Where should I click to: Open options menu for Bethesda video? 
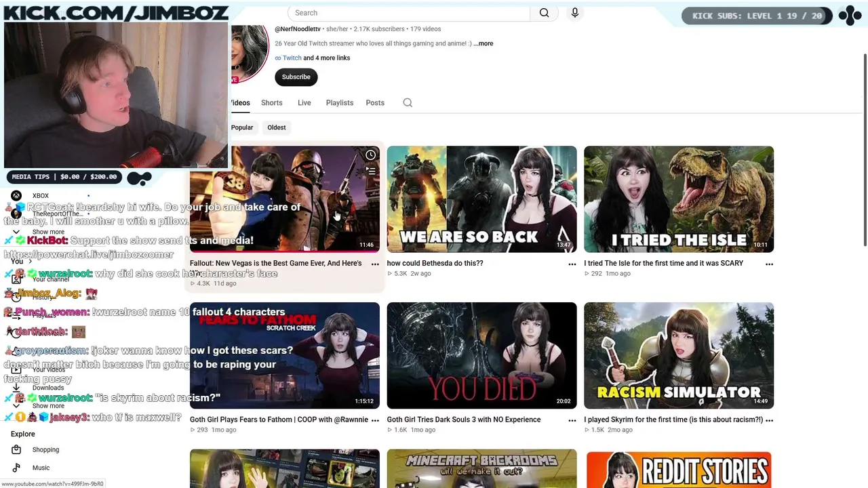pos(572,264)
